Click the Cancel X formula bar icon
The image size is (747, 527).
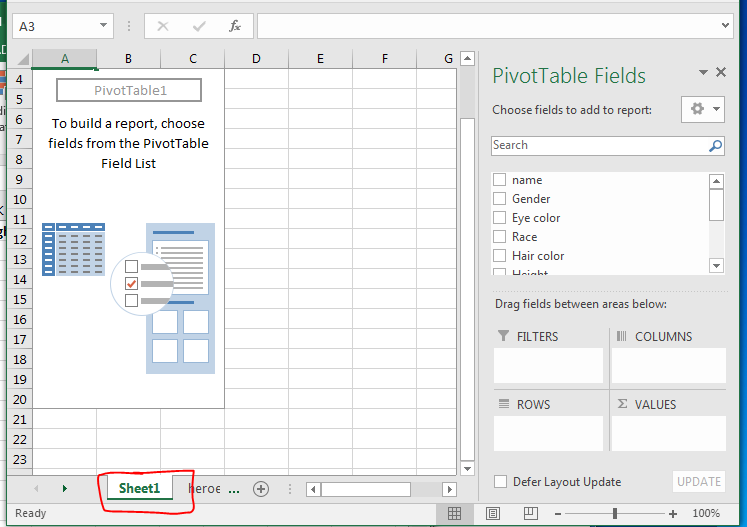tap(164, 26)
